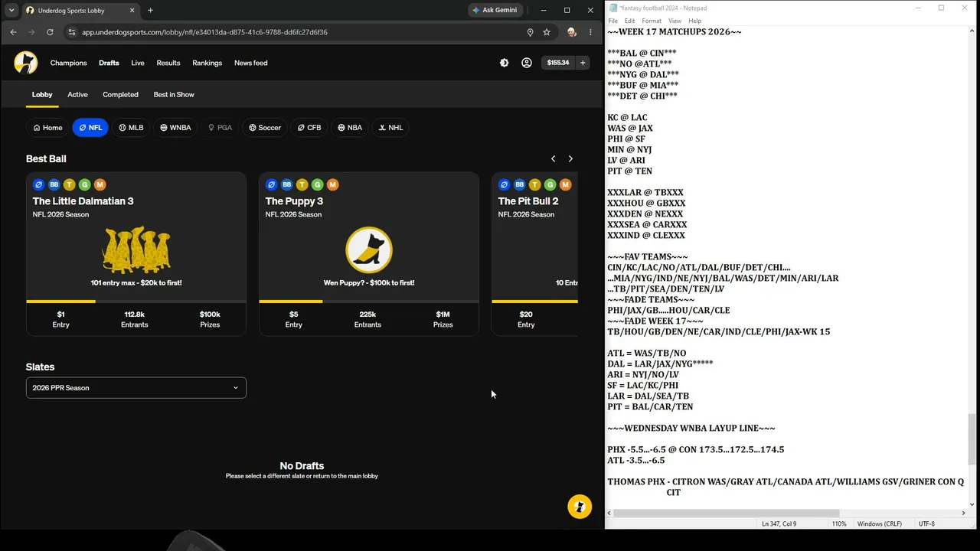Viewport: 980px width, 551px height.
Task: Reload the Underdog page
Action: [x=50, y=32]
